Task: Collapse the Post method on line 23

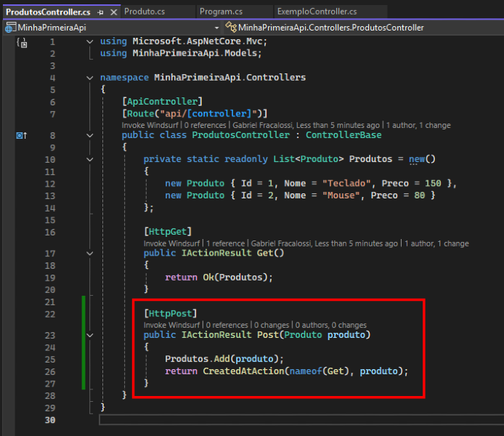Action: tap(89, 336)
